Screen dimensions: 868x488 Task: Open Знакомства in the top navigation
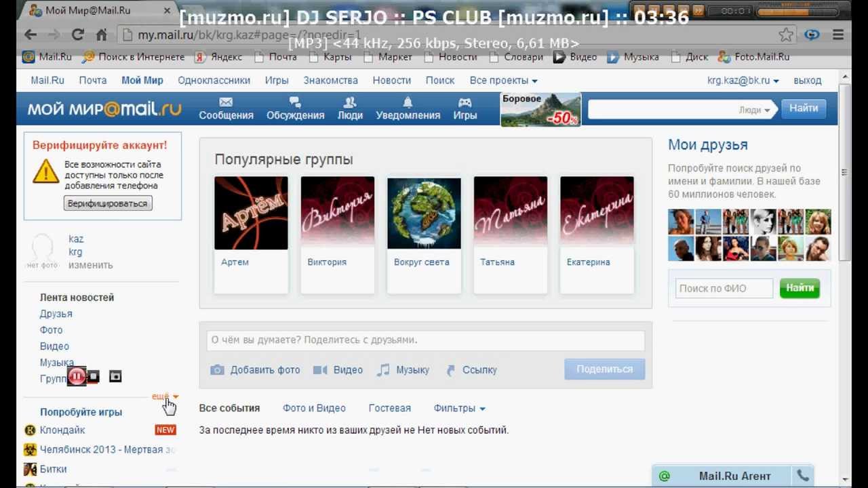coord(330,80)
